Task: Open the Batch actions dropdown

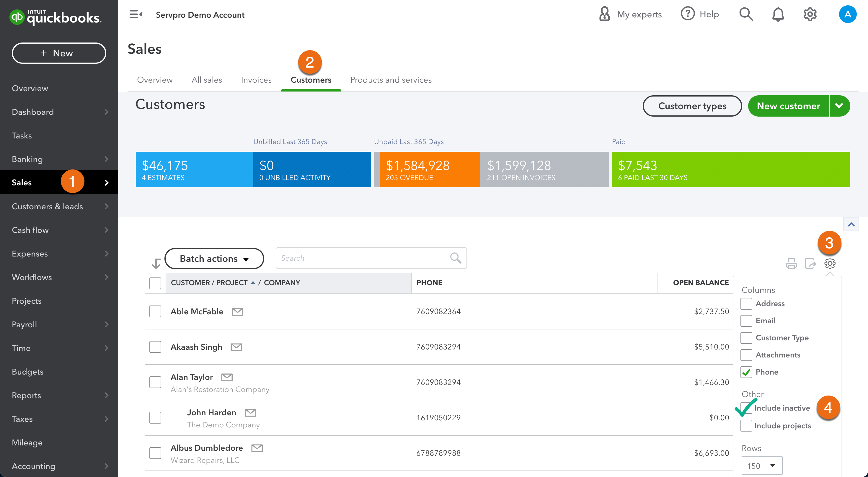Action: (214, 258)
